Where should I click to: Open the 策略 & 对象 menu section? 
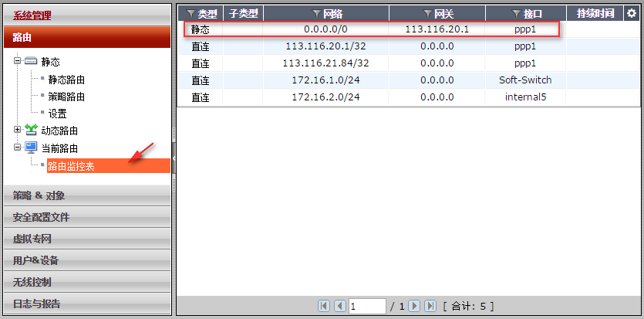click(x=87, y=195)
